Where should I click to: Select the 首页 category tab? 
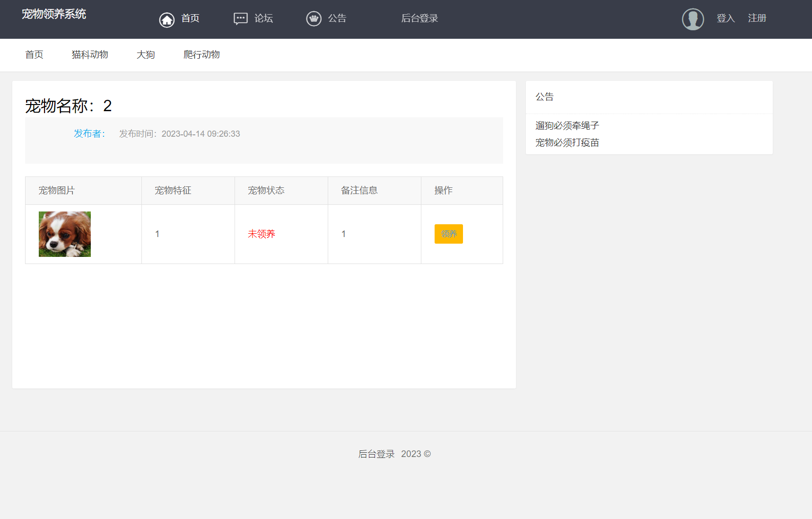tap(34, 55)
